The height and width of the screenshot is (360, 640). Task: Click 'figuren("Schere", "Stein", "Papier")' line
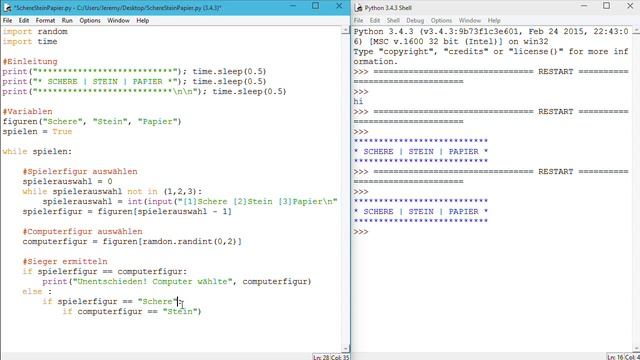(x=92, y=122)
